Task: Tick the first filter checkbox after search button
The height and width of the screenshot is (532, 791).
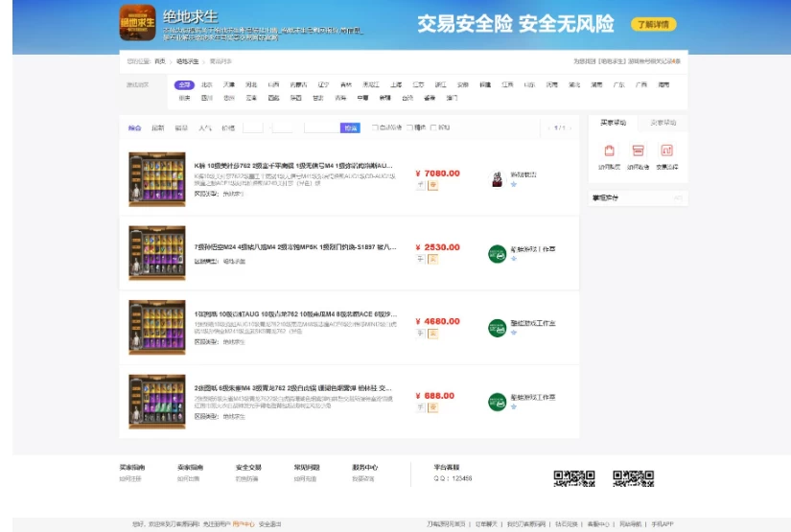Action: tap(375, 127)
